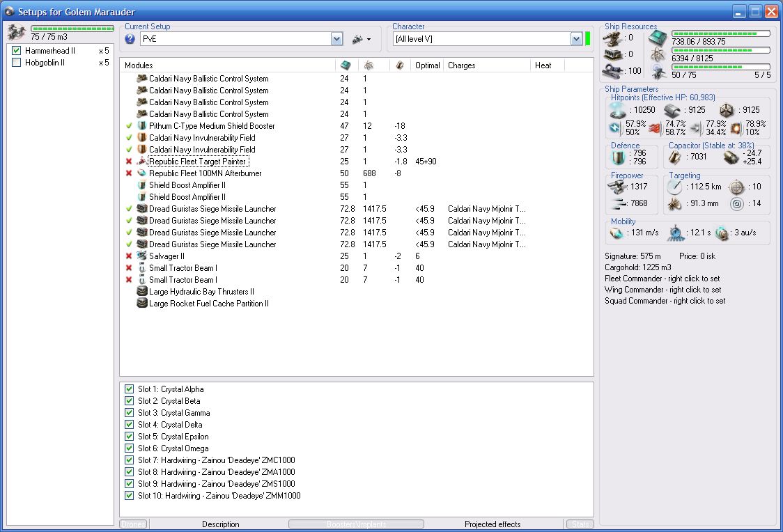
Task: Click the volley damage icon 7868
Action: [x=618, y=203]
